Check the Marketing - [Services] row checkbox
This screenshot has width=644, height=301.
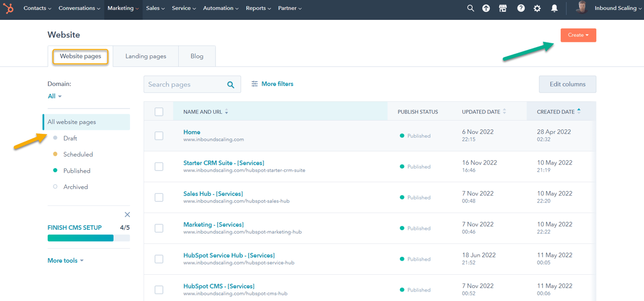coord(159,228)
